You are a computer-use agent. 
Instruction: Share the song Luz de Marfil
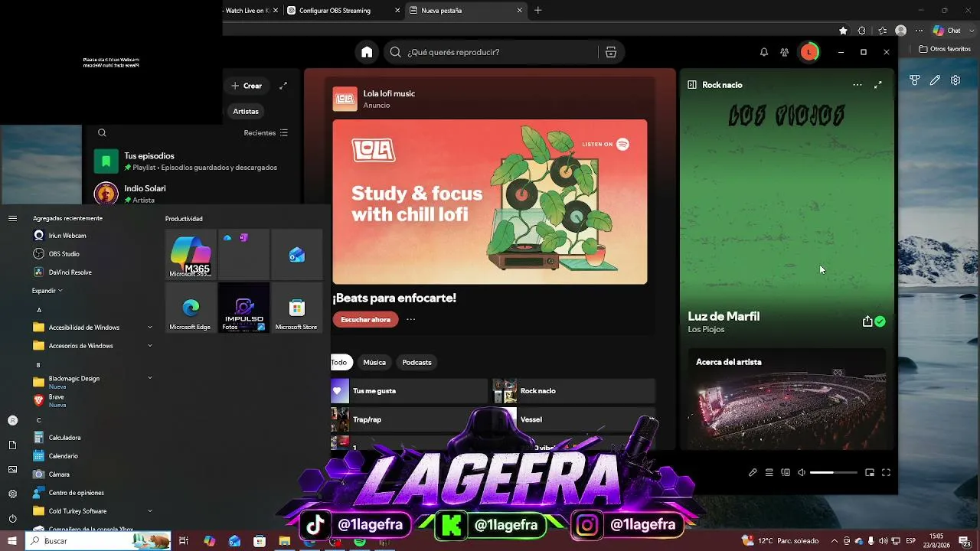867,321
